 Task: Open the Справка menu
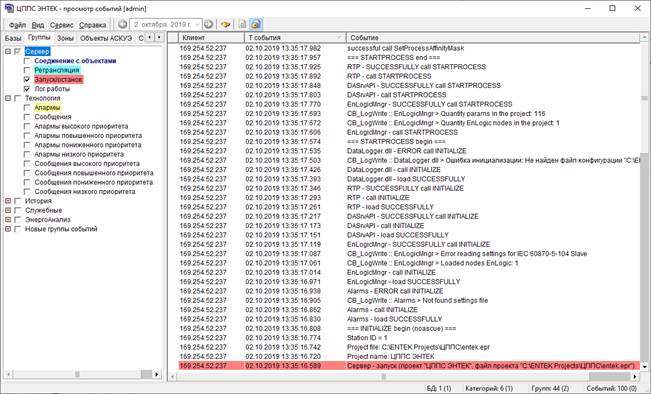pyautogui.click(x=92, y=25)
